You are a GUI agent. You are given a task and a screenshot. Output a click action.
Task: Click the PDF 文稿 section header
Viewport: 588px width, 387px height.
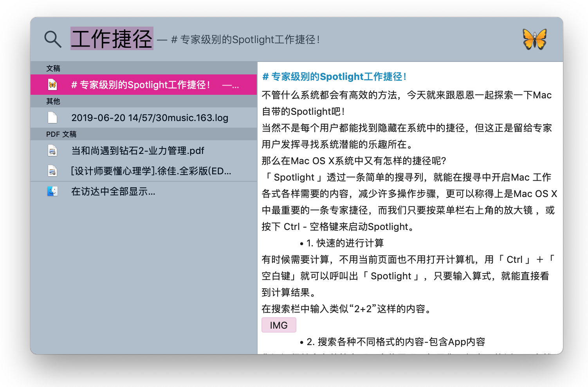coord(144,134)
